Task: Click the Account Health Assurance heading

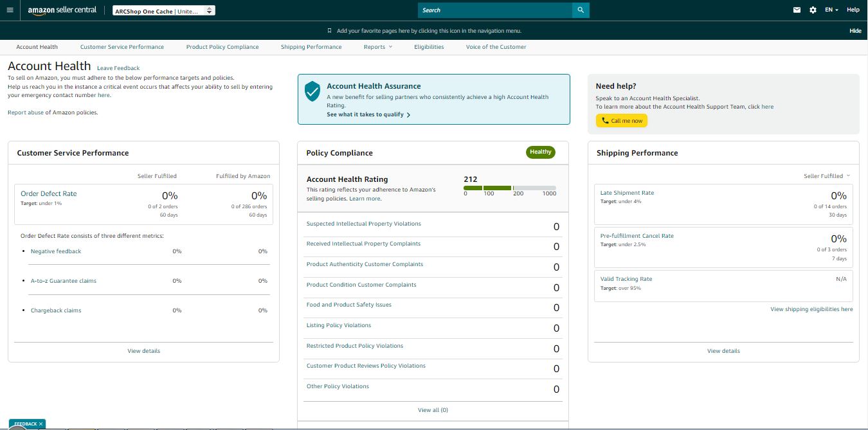Action: pos(374,86)
